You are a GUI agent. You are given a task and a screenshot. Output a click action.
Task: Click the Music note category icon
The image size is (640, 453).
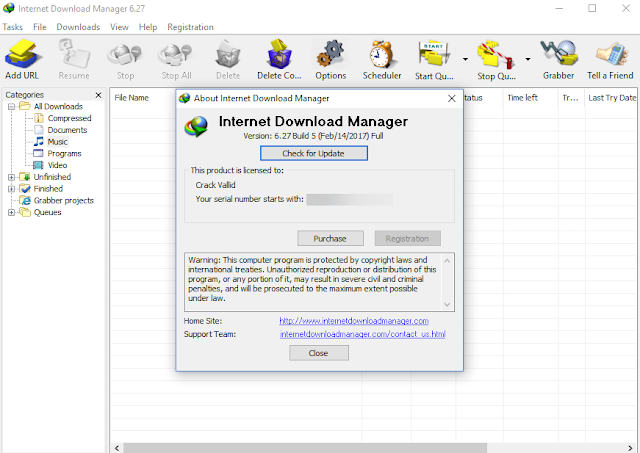(x=39, y=142)
